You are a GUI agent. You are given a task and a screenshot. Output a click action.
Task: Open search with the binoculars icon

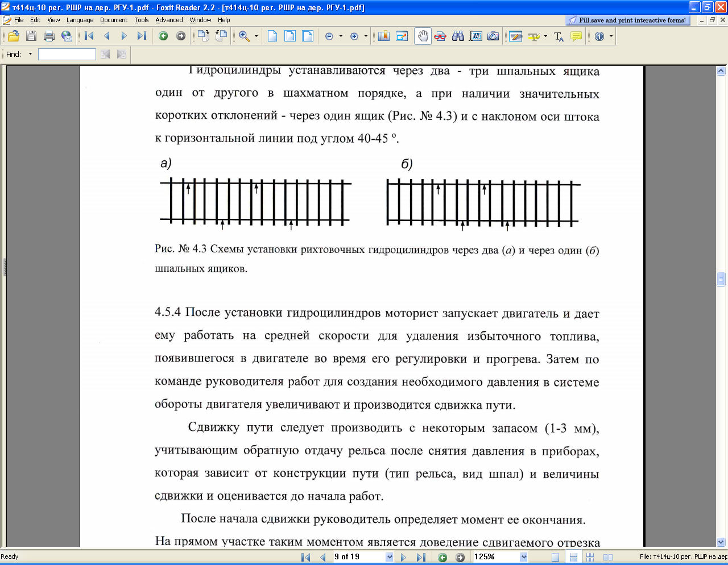(x=458, y=36)
